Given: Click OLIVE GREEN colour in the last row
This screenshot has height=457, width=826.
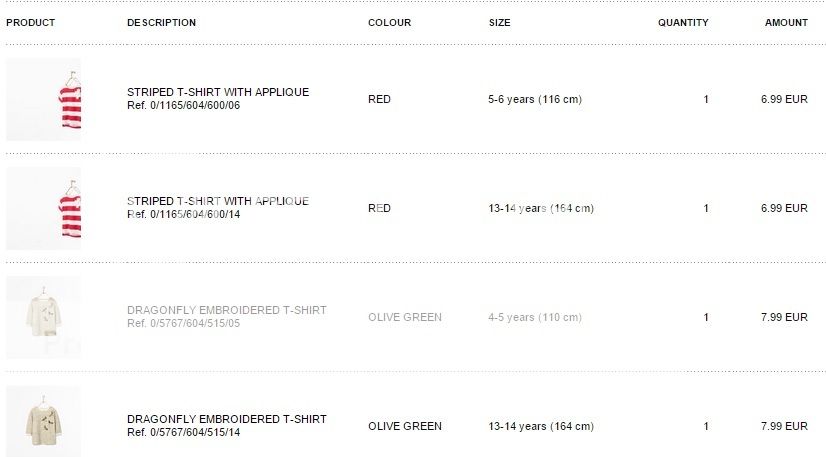Looking at the screenshot, I should coord(405,426).
